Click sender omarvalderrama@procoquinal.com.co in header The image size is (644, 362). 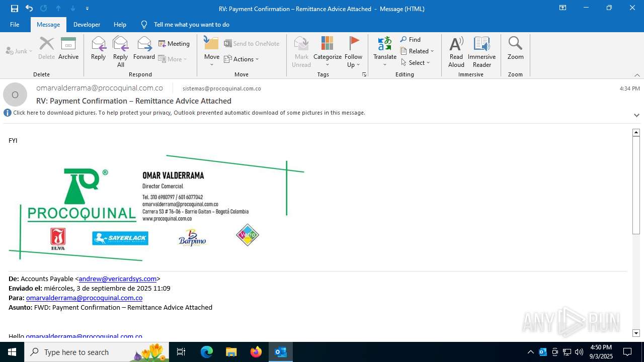(100, 88)
